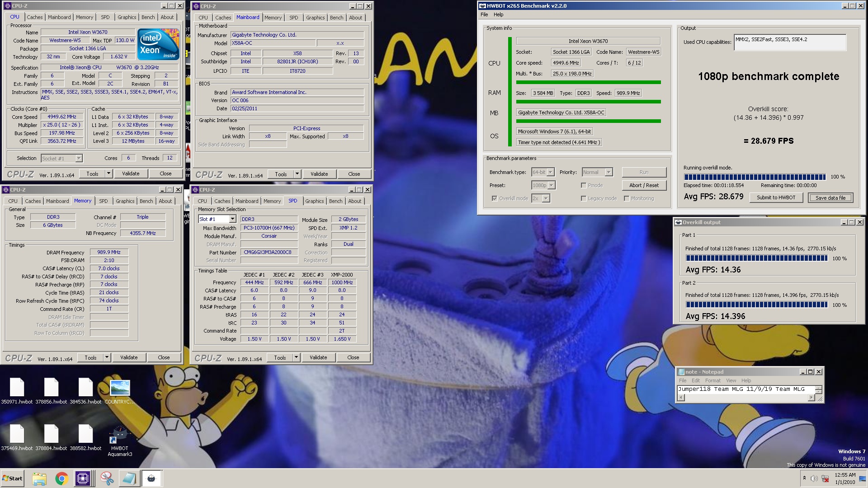Expand Tools arrow in Memory window
The image size is (868, 488).
[x=107, y=357]
